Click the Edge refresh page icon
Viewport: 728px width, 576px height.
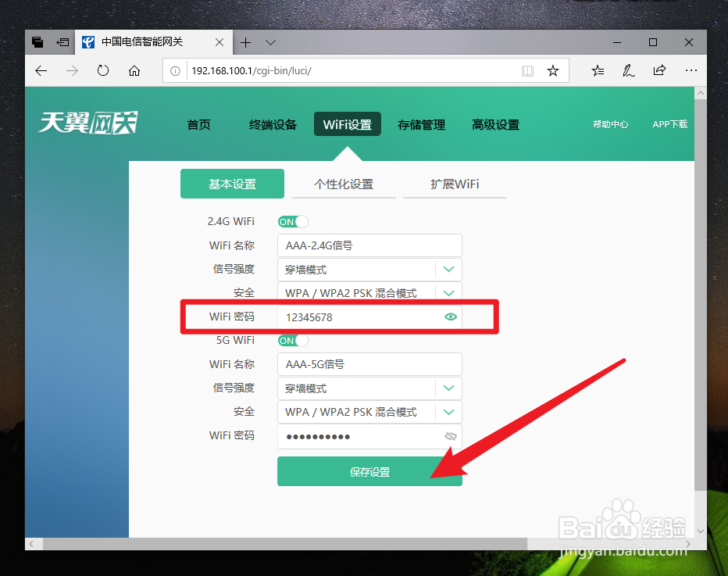(x=103, y=70)
